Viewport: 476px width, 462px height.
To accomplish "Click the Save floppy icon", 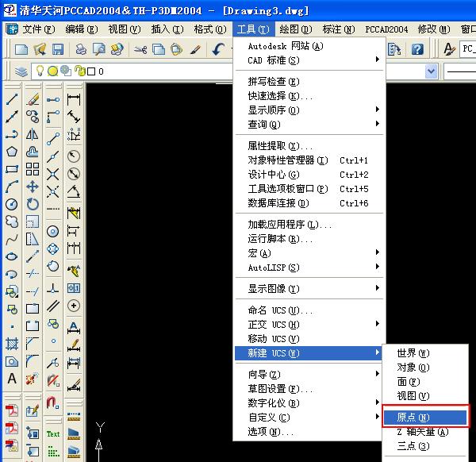I will click(58, 49).
